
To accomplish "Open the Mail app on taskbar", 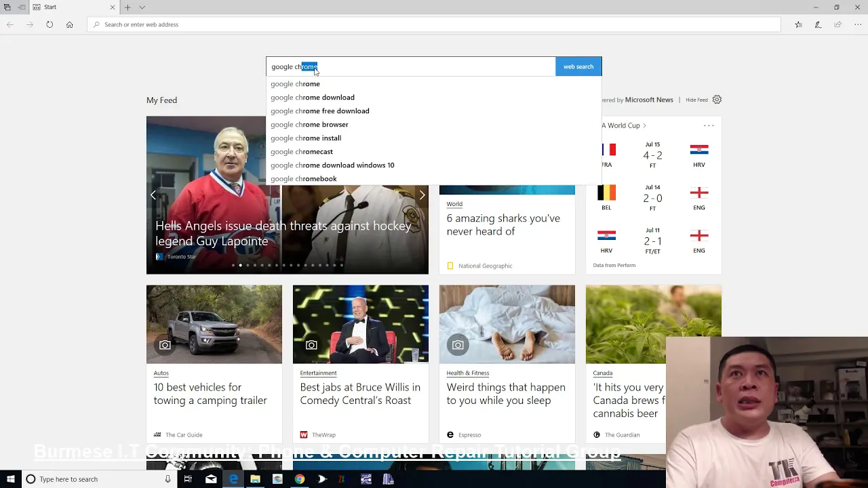I will pyautogui.click(x=211, y=479).
